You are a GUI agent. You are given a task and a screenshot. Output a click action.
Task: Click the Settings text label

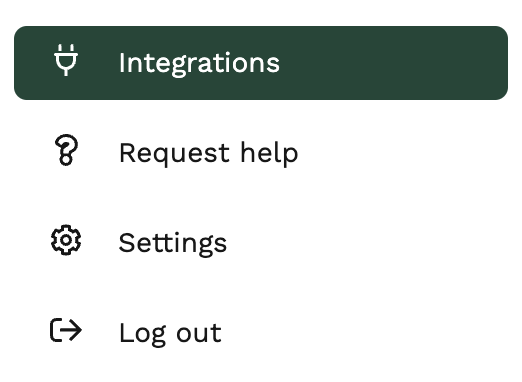pos(173,244)
